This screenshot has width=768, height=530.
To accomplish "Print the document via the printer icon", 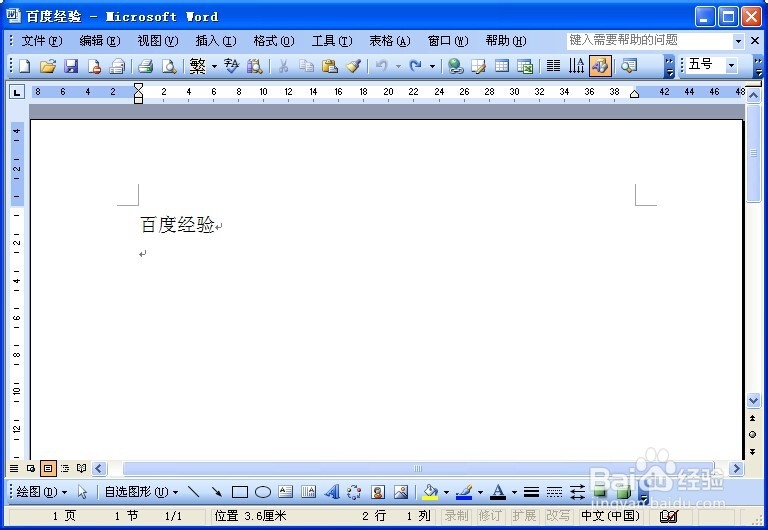I will click(x=145, y=66).
